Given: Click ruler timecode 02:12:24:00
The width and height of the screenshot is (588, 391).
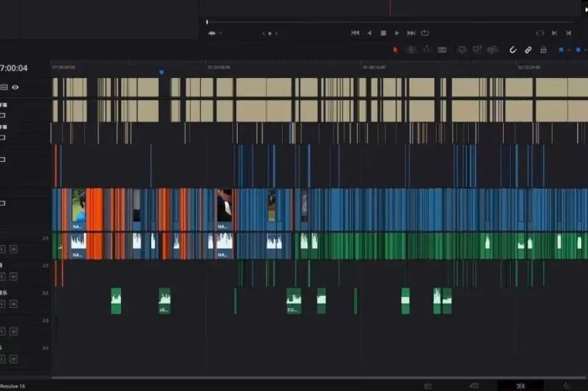Looking at the screenshot, I should pyautogui.click(x=529, y=67).
